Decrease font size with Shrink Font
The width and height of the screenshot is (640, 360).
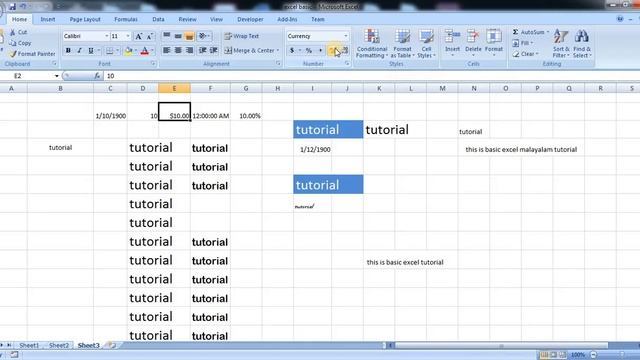click(150, 36)
